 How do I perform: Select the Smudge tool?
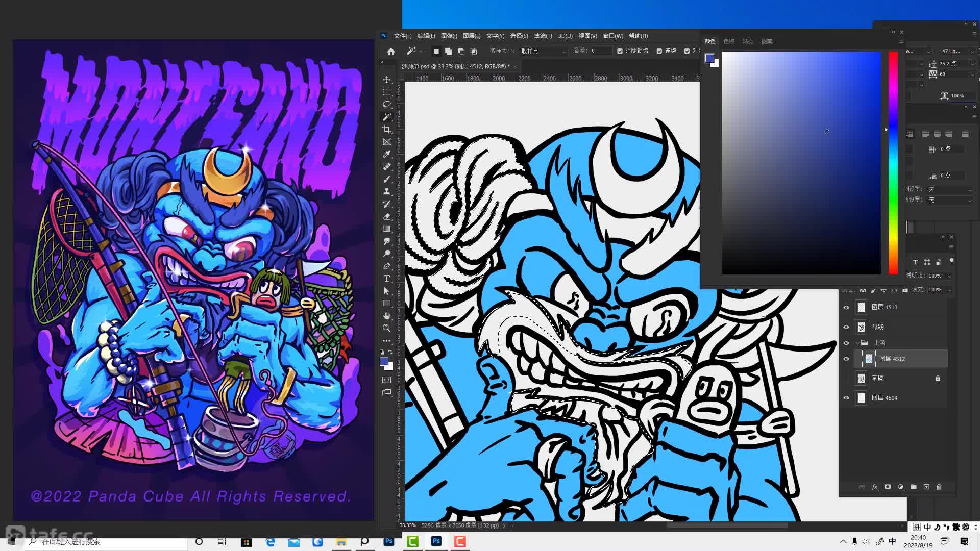pos(387,241)
